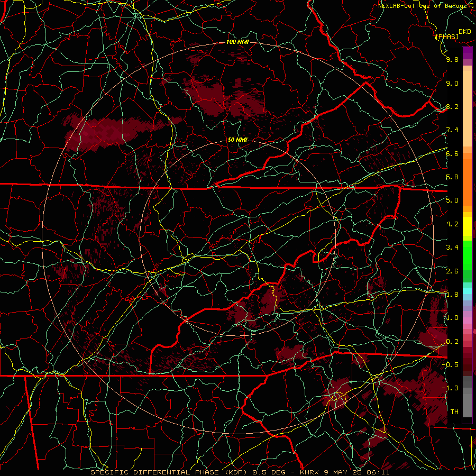Select the 9.0 value on color scale
Viewport: 476px width, 476px height.
point(452,83)
